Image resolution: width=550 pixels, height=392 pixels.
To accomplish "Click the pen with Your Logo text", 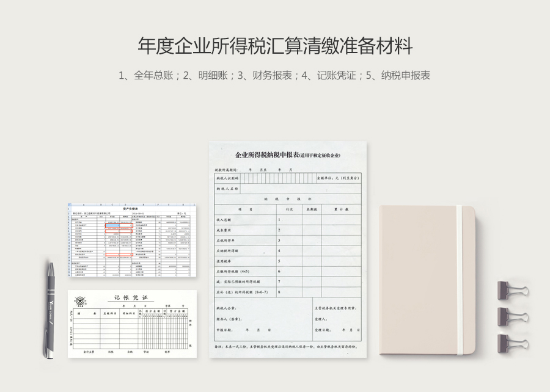I will pos(51,310).
